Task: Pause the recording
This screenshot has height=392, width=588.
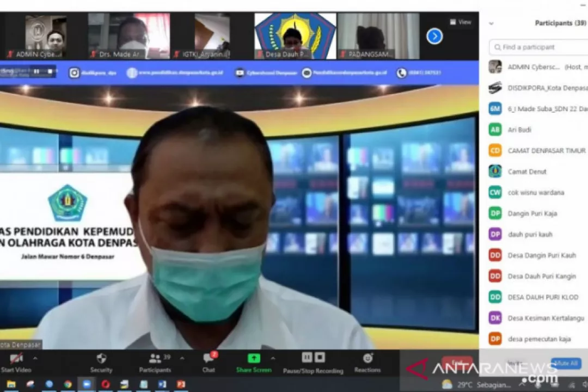Action: [307, 357]
